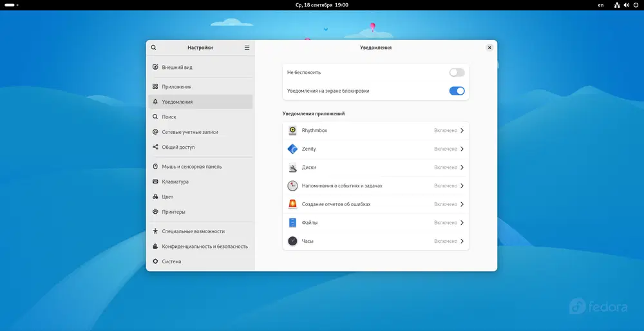The image size is (644, 331).
Task: Go to Клавиатура settings
Action: click(x=200, y=182)
